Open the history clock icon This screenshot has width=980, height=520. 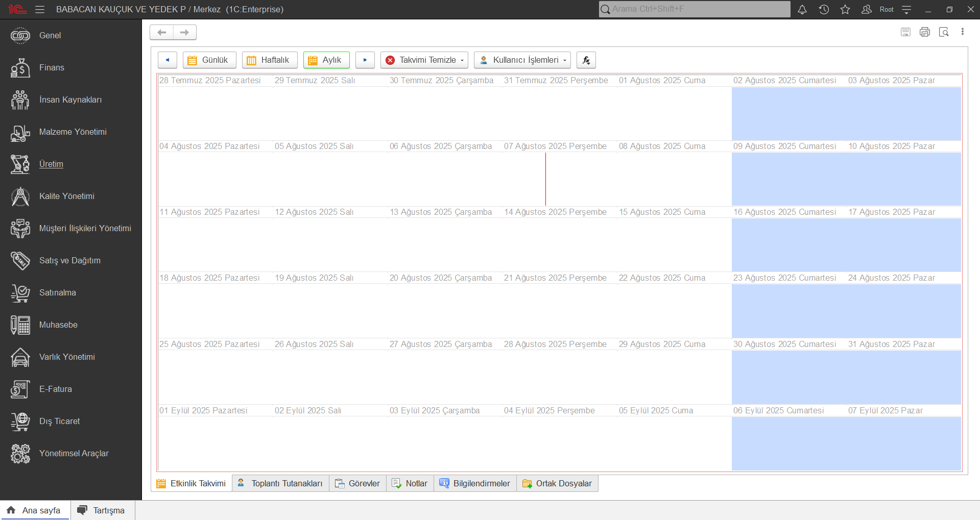[x=823, y=9]
